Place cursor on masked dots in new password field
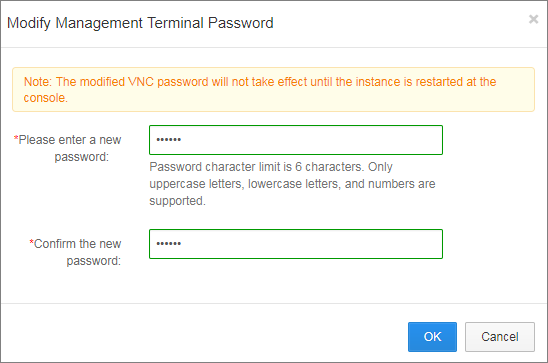The image size is (548, 363). click(x=168, y=140)
